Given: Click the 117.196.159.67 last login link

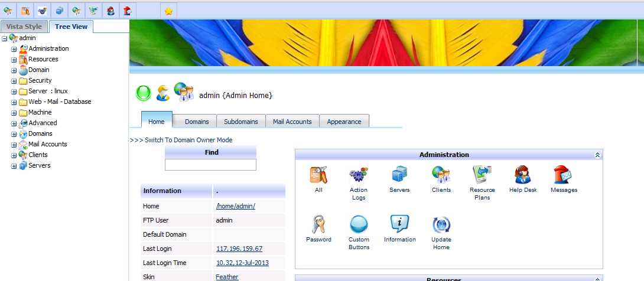Looking at the screenshot, I should (239, 249).
